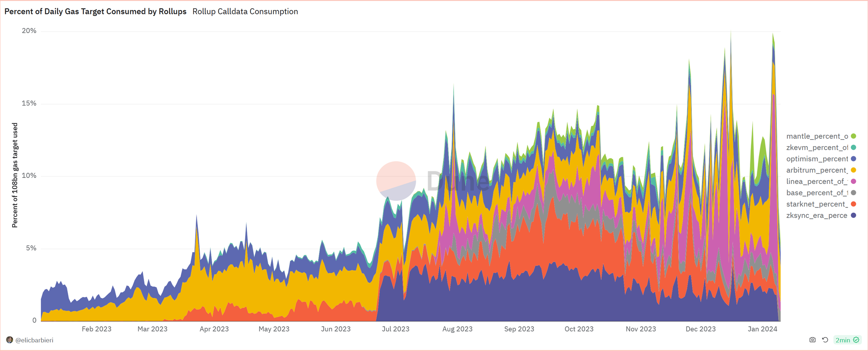The height and width of the screenshot is (351, 868).
Task: Click the 'May 2023' x-axis label
Action: pyautogui.click(x=274, y=329)
